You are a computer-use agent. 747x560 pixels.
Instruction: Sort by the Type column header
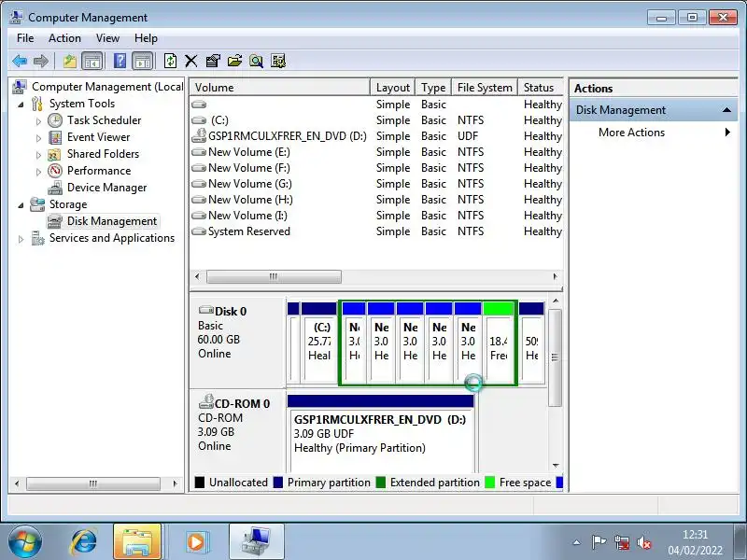point(433,88)
